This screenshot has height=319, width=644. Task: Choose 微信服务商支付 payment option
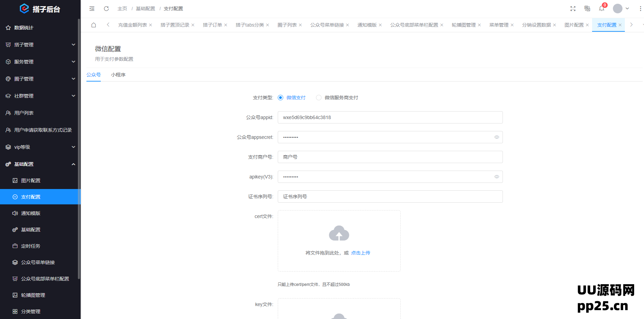(x=319, y=98)
